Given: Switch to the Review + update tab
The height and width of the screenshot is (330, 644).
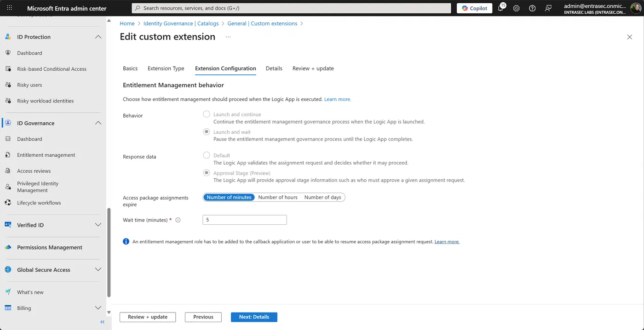Looking at the screenshot, I should pos(313,68).
